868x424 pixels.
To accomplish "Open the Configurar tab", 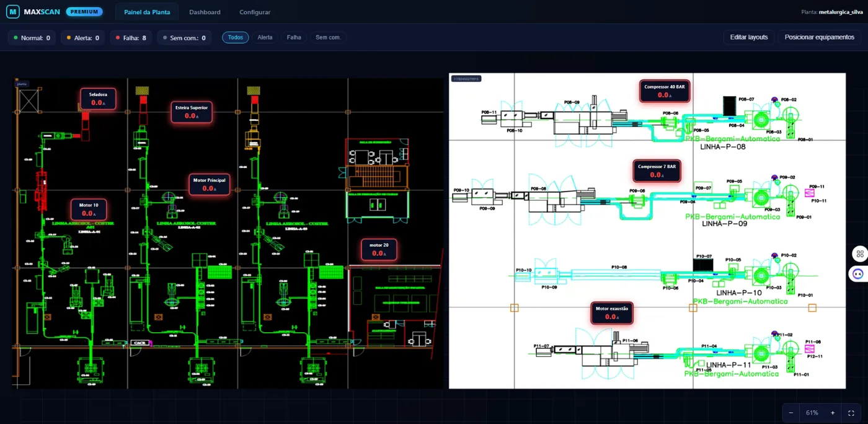I will coord(255,12).
